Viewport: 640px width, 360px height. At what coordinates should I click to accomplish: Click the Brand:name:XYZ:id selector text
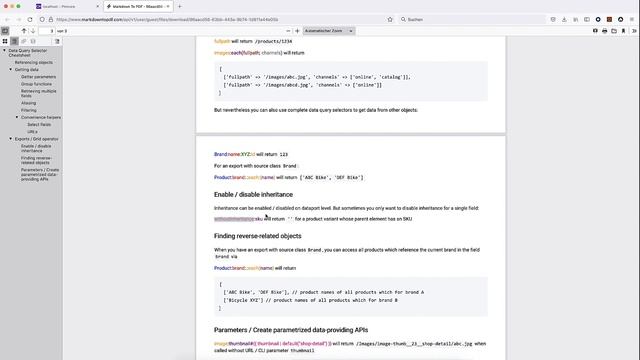pyautogui.click(x=234, y=154)
